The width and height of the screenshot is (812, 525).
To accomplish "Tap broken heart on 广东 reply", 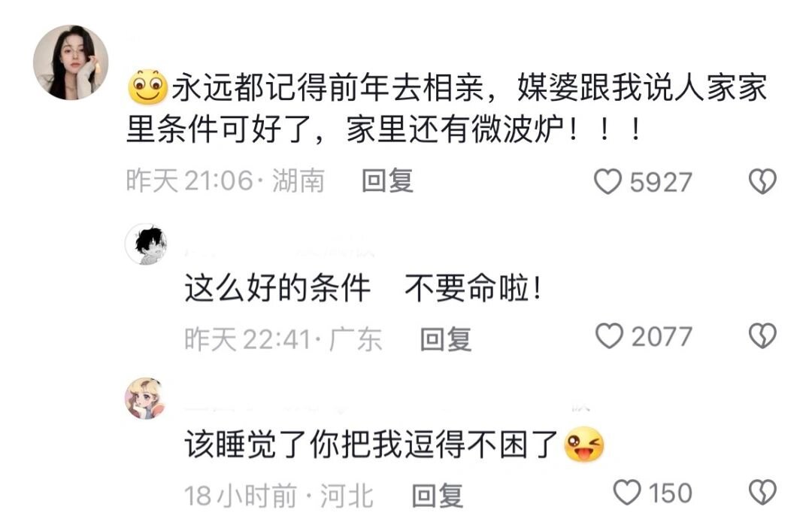I will pyautogui.click(x=763, y=336).
